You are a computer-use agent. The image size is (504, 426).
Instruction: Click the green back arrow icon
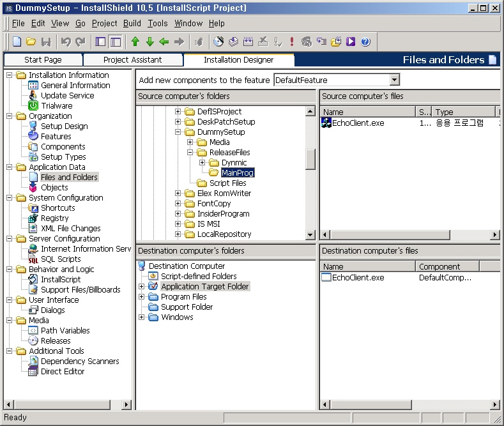(x=164, y=42)
